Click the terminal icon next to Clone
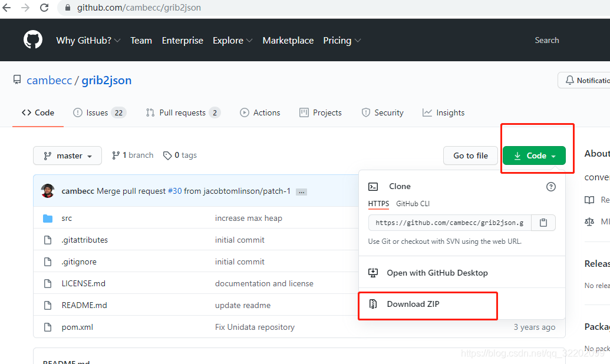This screenshot has width=610, height=364. coord(373,187)
